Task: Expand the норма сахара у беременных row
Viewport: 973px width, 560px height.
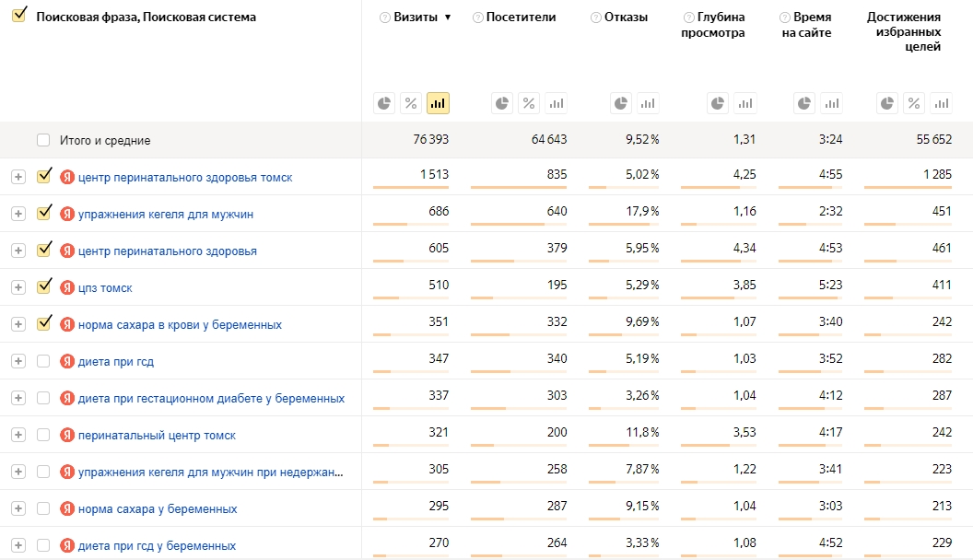Action: [x=18, y=508]
